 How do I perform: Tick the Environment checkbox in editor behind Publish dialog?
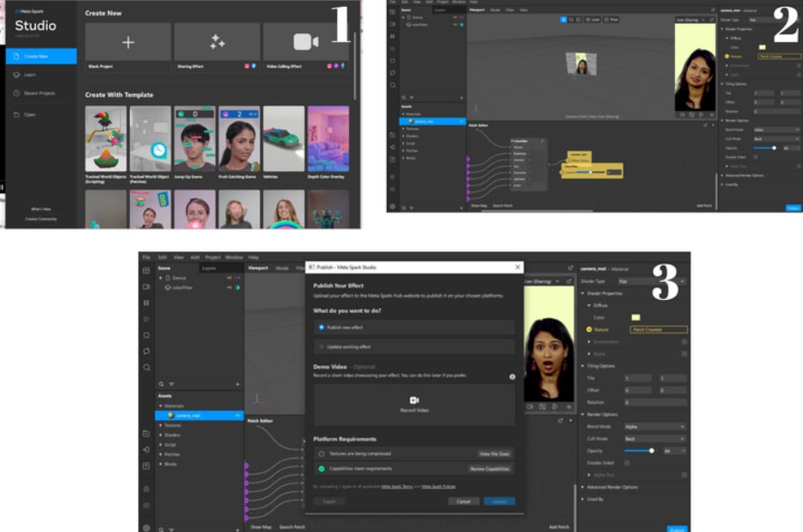(x=684, y=341)
